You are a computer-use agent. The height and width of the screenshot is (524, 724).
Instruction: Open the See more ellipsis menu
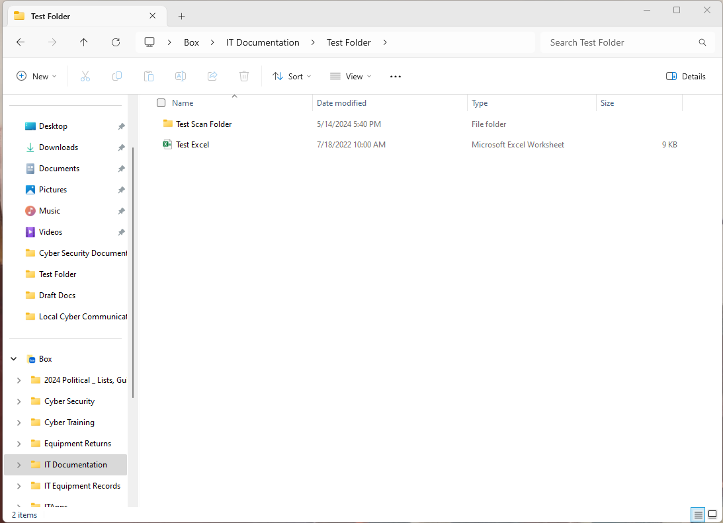[396, 77]
